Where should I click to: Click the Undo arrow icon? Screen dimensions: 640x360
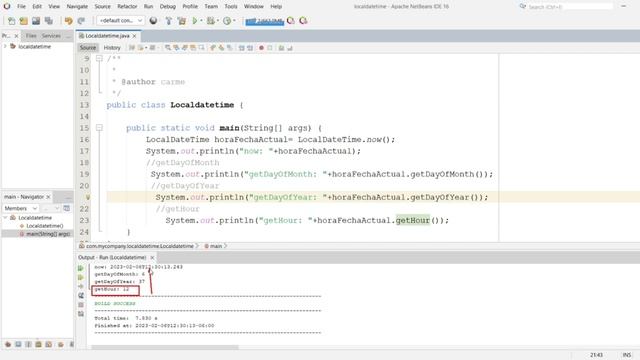pyautogui.click(x=68, y=21)
